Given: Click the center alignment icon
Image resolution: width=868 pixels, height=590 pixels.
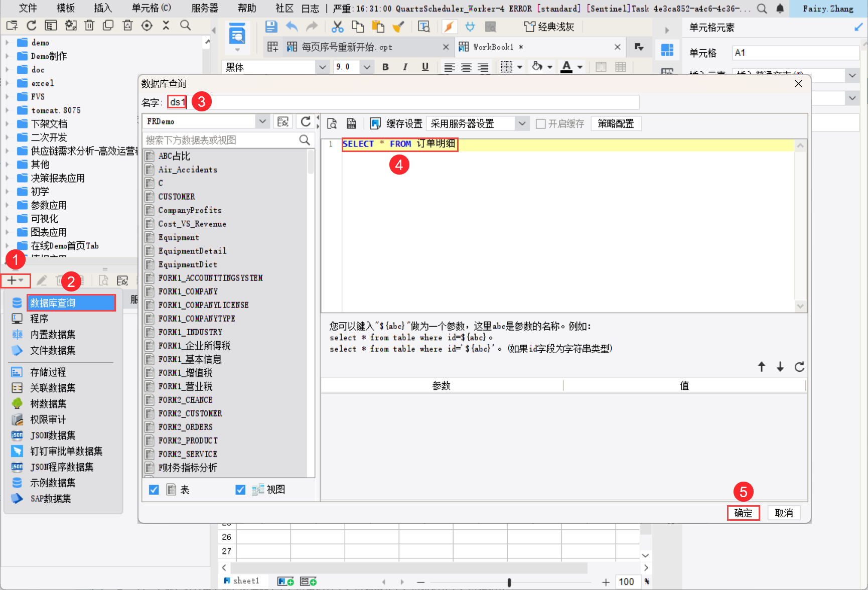Looking at the screenshot, I should click(466, 67).
